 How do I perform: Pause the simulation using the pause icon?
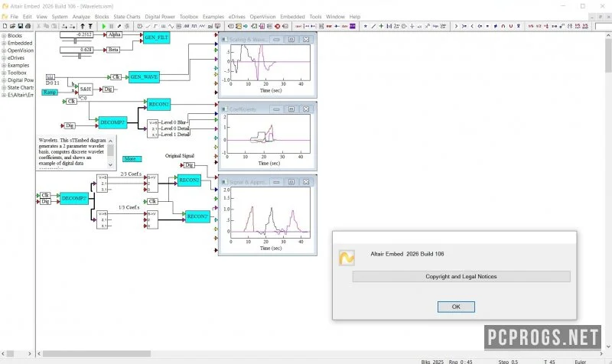111,26
